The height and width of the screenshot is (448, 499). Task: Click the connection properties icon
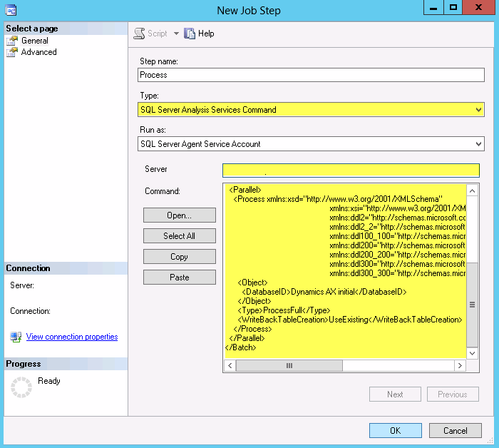coord(16,337)
